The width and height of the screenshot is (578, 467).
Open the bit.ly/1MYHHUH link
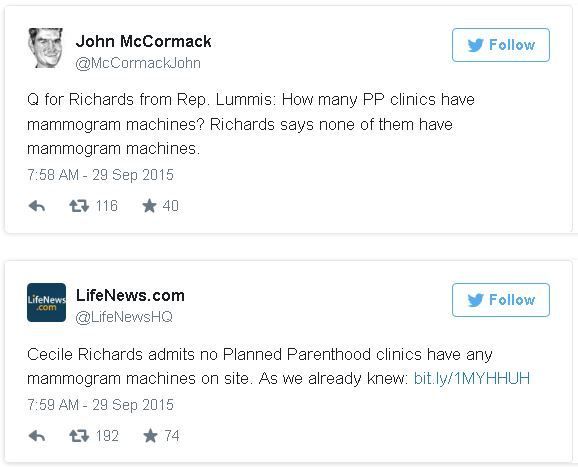tap(471, 379)
